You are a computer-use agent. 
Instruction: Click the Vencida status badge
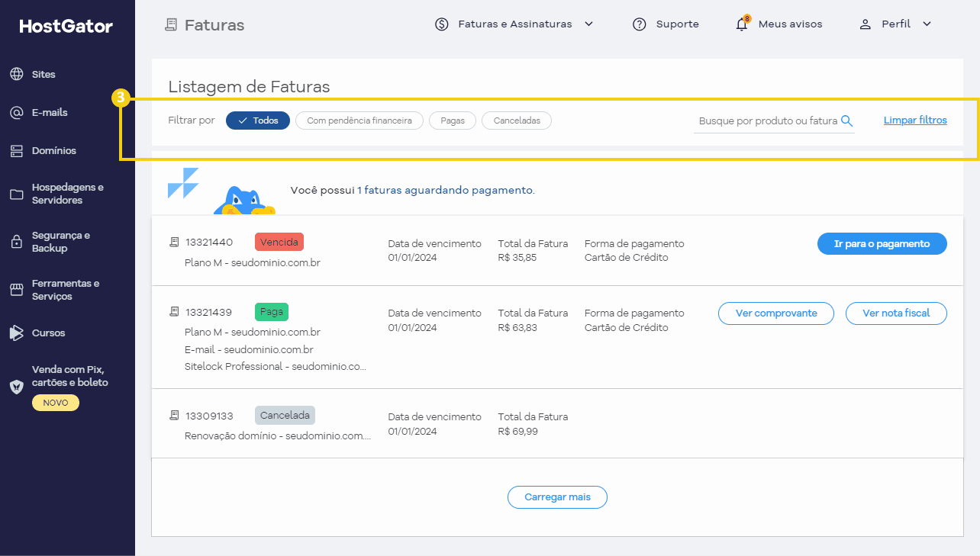click(x=279, y=242)
